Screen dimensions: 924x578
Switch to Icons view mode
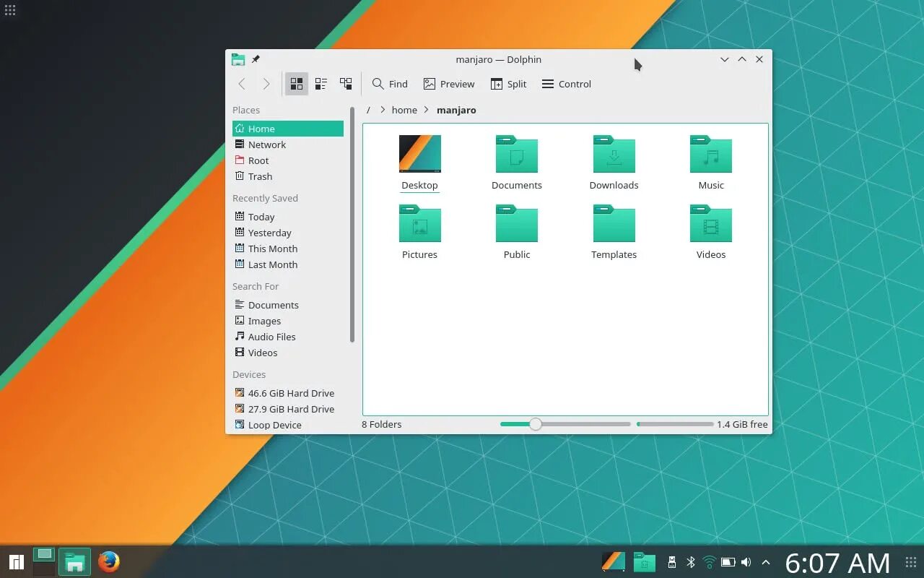point(296,84)
